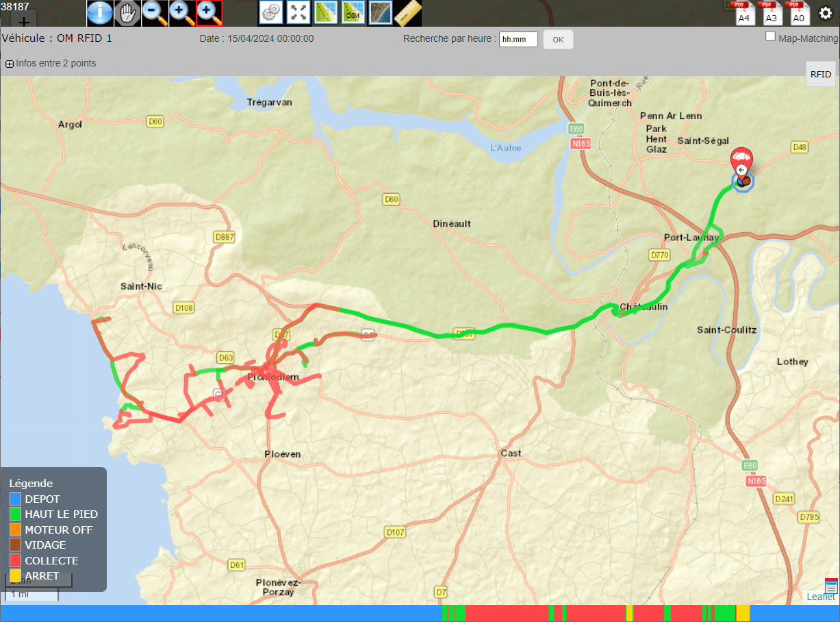Switch to satellite imagery basemap
This screenshot has height=622, width=840.
381,13
